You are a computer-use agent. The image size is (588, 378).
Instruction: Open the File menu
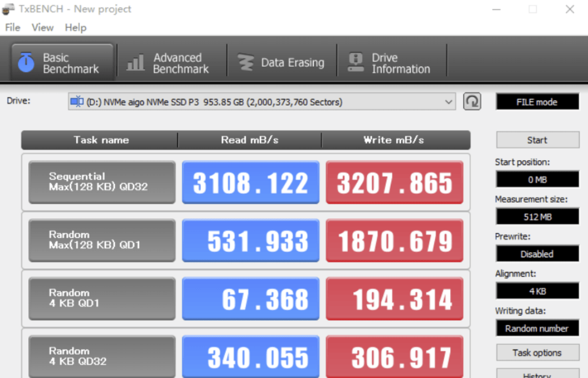click(13, 27)
